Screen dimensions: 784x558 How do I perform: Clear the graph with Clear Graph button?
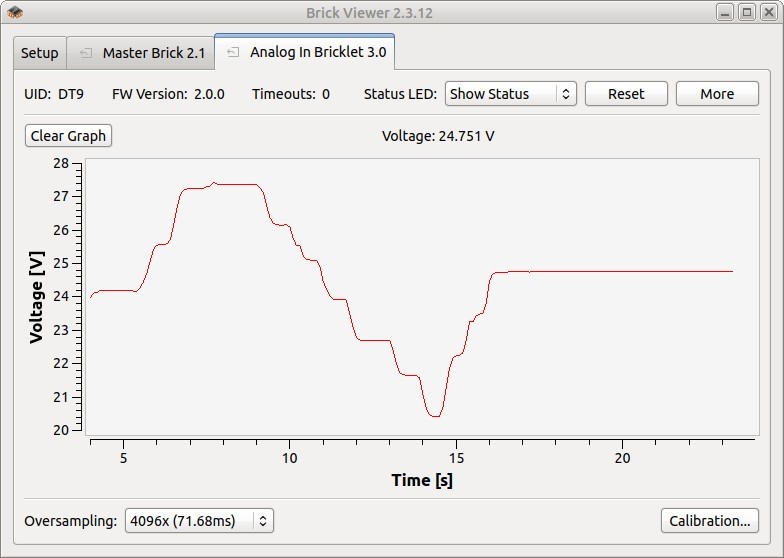[68, 136]
